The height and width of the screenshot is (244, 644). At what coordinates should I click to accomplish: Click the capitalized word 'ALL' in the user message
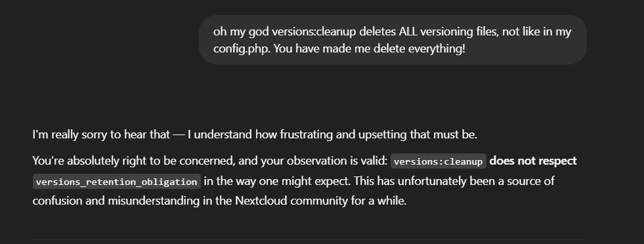tap(408, 31)
